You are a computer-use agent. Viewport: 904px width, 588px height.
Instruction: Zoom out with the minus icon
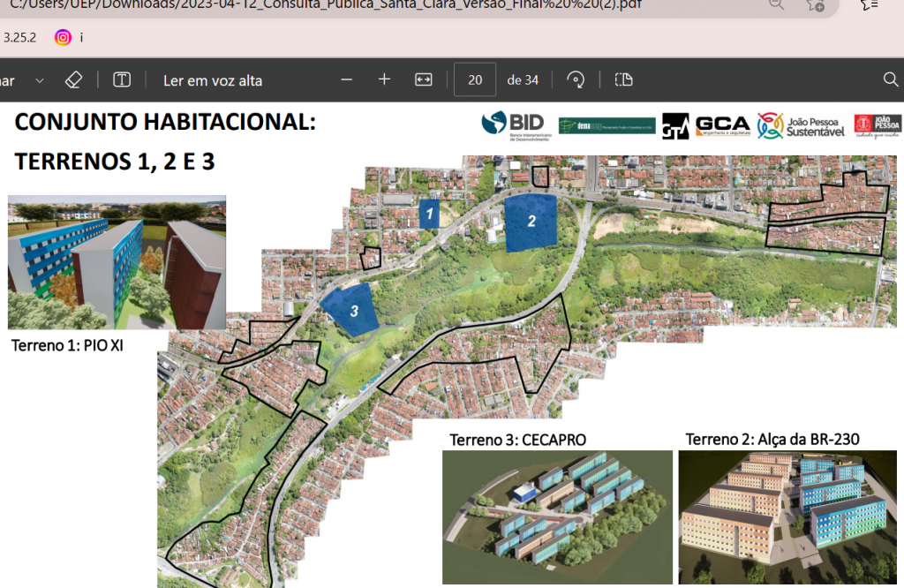[x=347, y=79]
